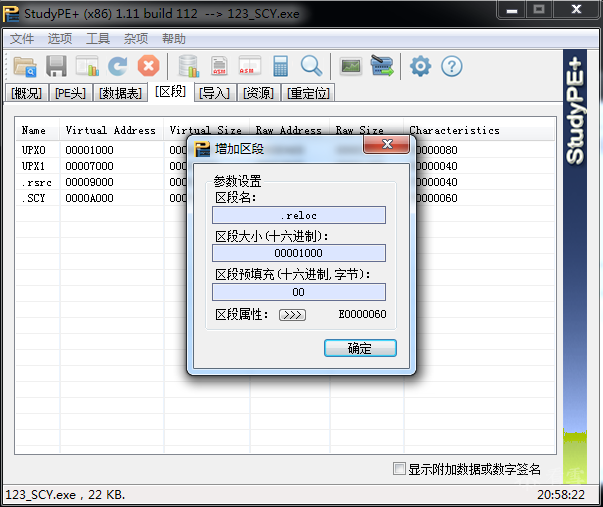The image size is (603, 507).
Task: Open the 帮助 menu
Action: (x=173, y=38)
